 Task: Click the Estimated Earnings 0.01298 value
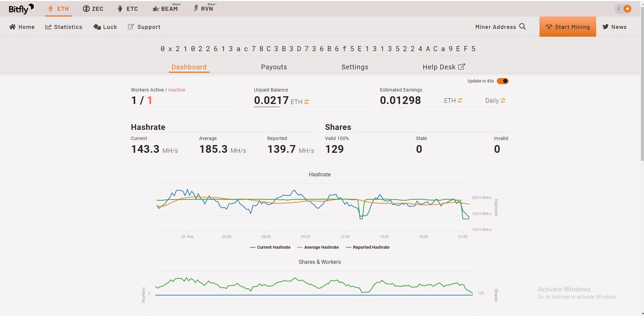click(x=400, y=100)
